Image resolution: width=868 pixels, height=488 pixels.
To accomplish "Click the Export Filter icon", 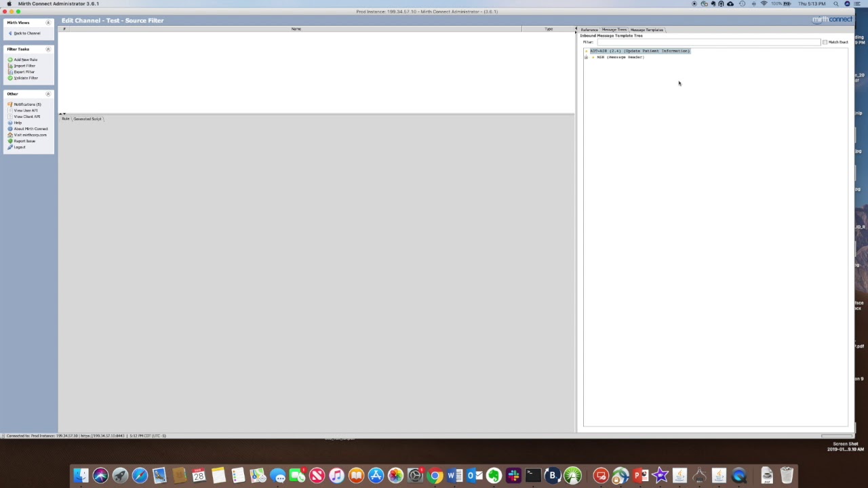I will [10, 72].
